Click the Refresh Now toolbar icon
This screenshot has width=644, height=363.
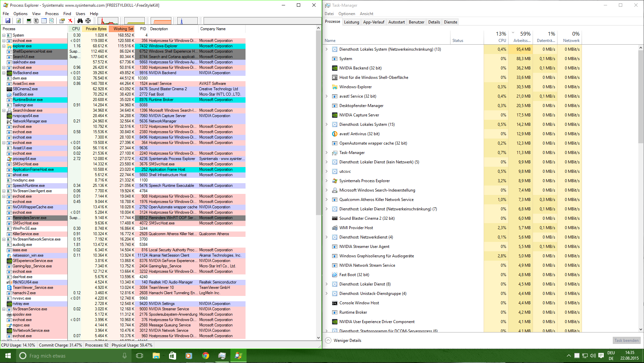(x=19, y=21)
